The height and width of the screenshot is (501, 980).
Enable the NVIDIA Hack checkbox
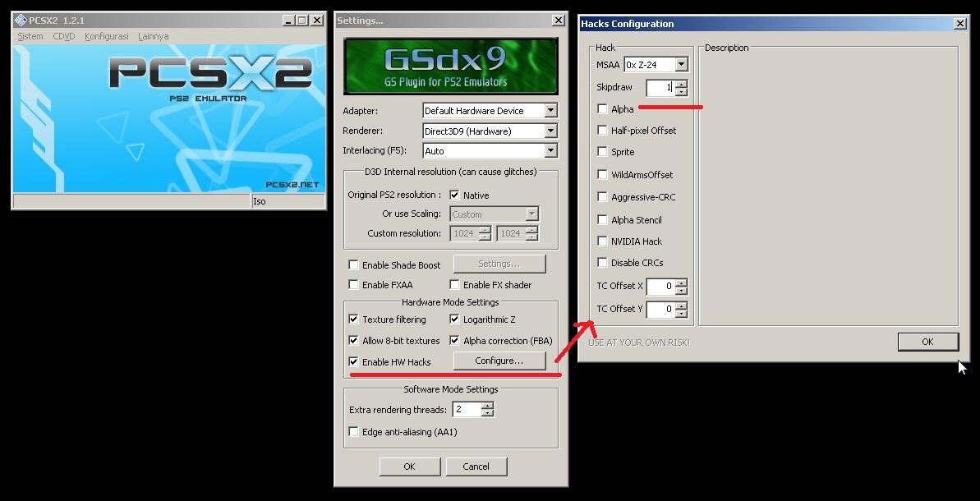click(602, 241)
